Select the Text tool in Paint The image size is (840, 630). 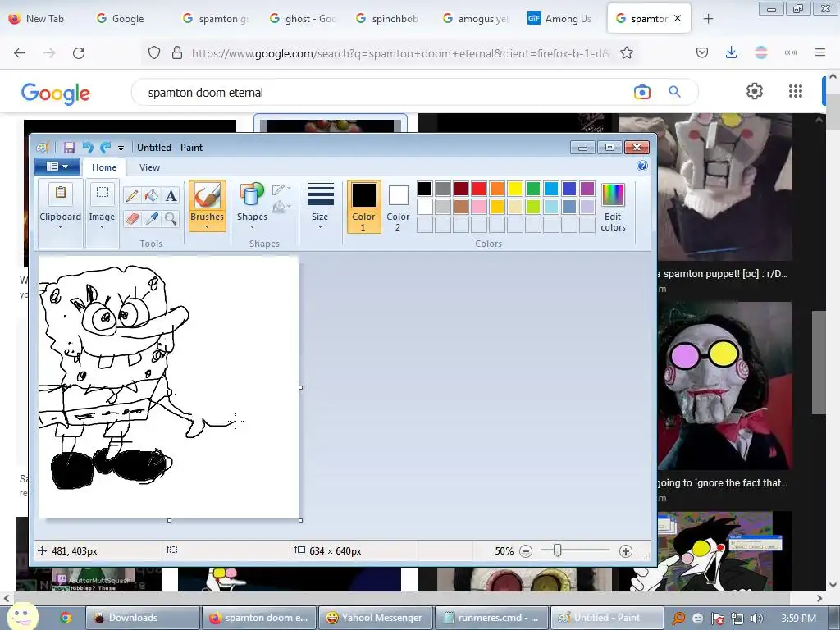[171, 196]
